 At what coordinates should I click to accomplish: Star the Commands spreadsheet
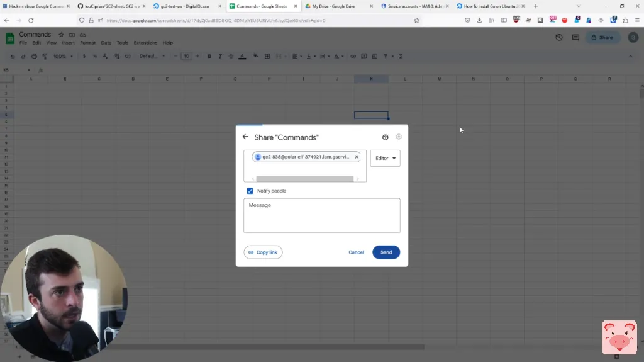[x=61, y=35]
